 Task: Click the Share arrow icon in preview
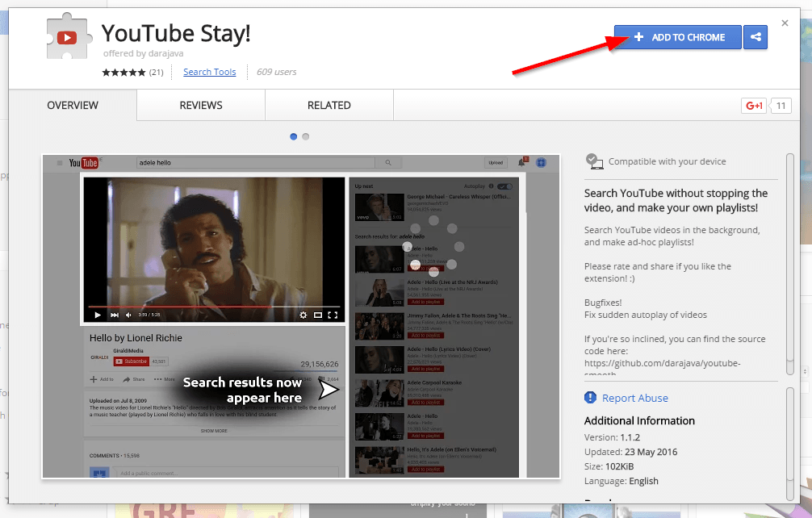point(127,379)
